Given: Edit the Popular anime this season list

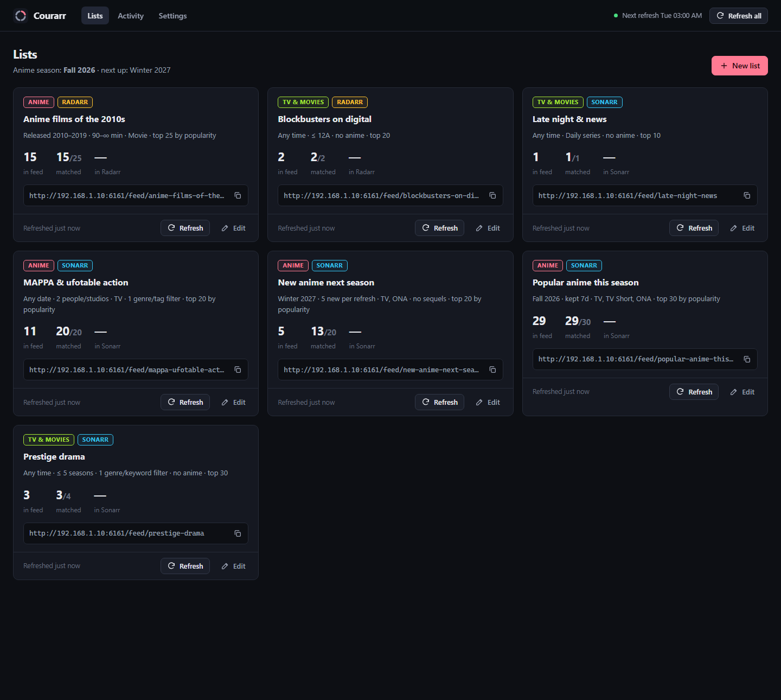Looking at the screenshot, I should coord(742,392).
